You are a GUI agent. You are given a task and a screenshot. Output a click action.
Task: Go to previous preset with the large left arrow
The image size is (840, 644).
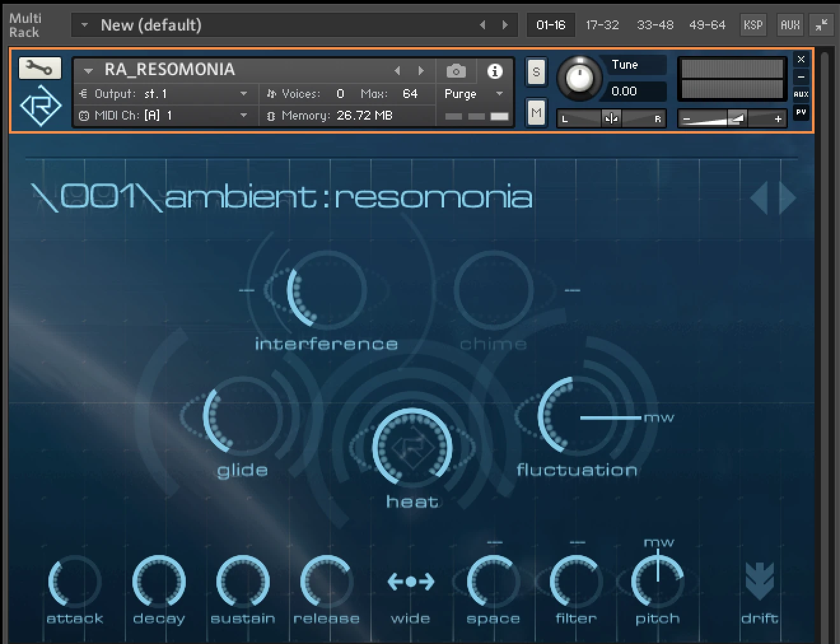760,198
